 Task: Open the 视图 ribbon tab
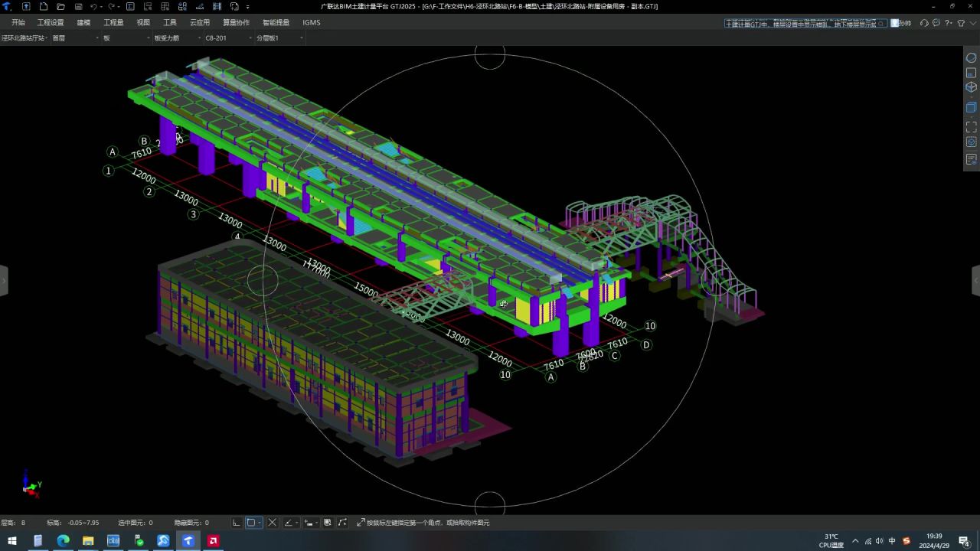point(143,22)
